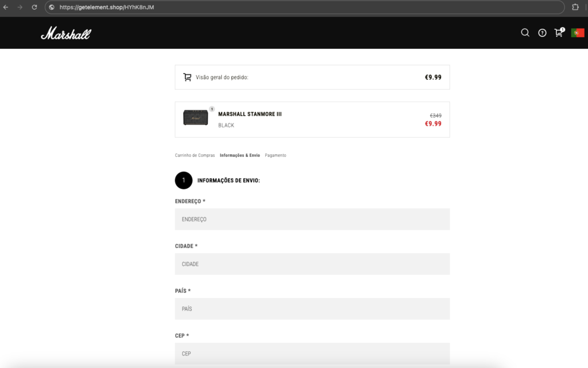Viewport: 588px width, 368px height.
Task: Click the Portugal flag language selector
Action: [578, 33]
